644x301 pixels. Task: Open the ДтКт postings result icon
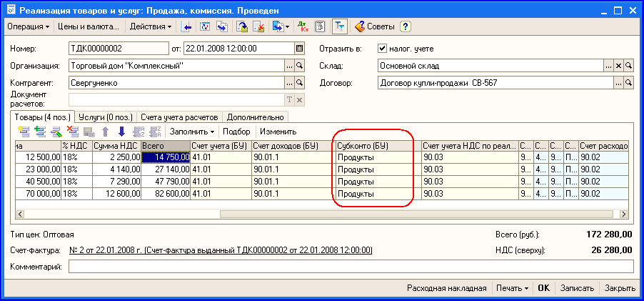[x=303, y=26]
